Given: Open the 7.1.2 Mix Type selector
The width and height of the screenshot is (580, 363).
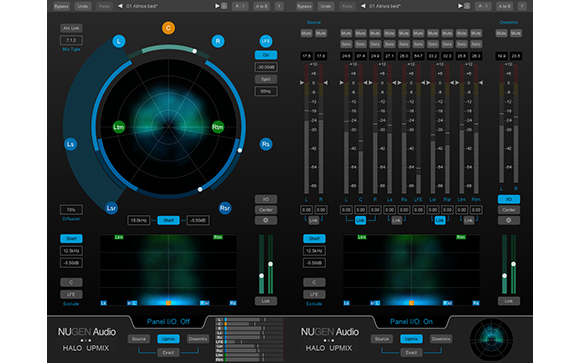Looking at the screenshot, I should coord(71,40).
